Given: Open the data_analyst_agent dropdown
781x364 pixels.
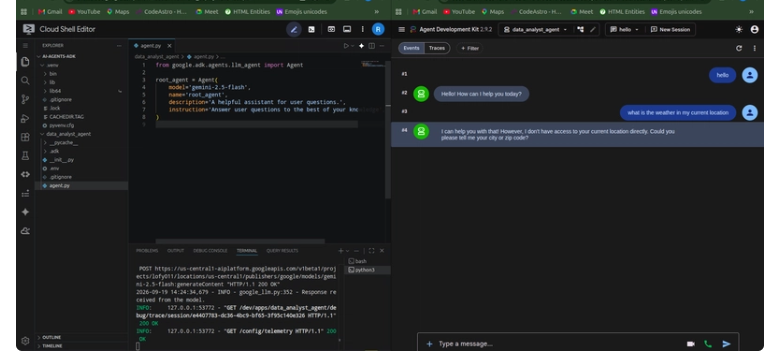Looking at the screenshot, I should [x=535, y=29].
